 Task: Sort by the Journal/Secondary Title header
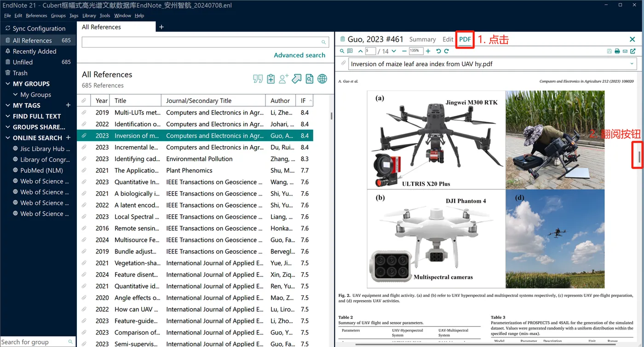tap(214, 101)
